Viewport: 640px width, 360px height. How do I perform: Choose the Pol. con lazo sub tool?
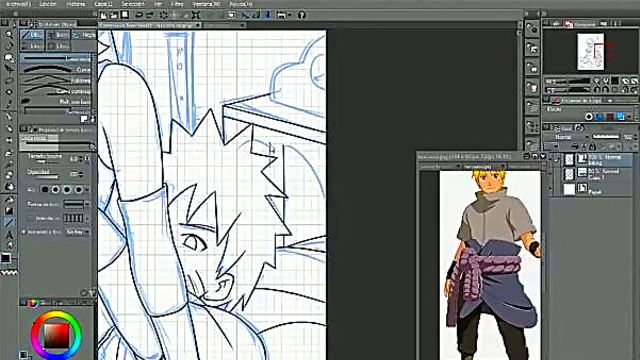[x=56, y=102]
